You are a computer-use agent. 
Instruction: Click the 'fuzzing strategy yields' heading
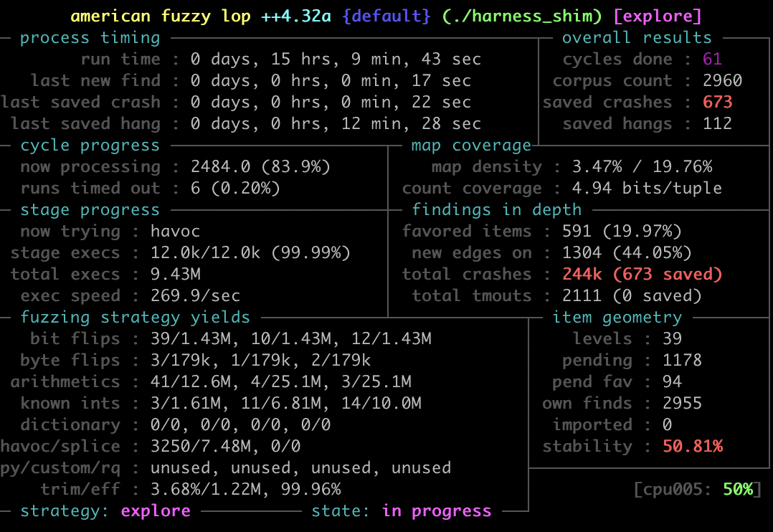(135, 317)
